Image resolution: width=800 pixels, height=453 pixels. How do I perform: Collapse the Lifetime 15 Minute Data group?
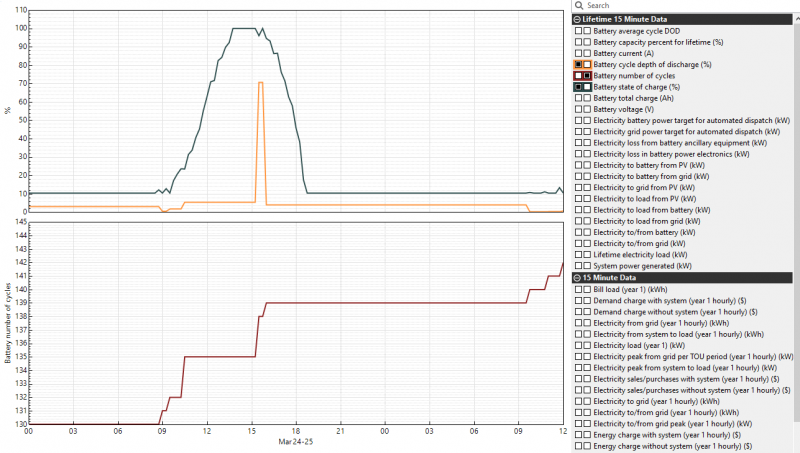click(577, 19)
